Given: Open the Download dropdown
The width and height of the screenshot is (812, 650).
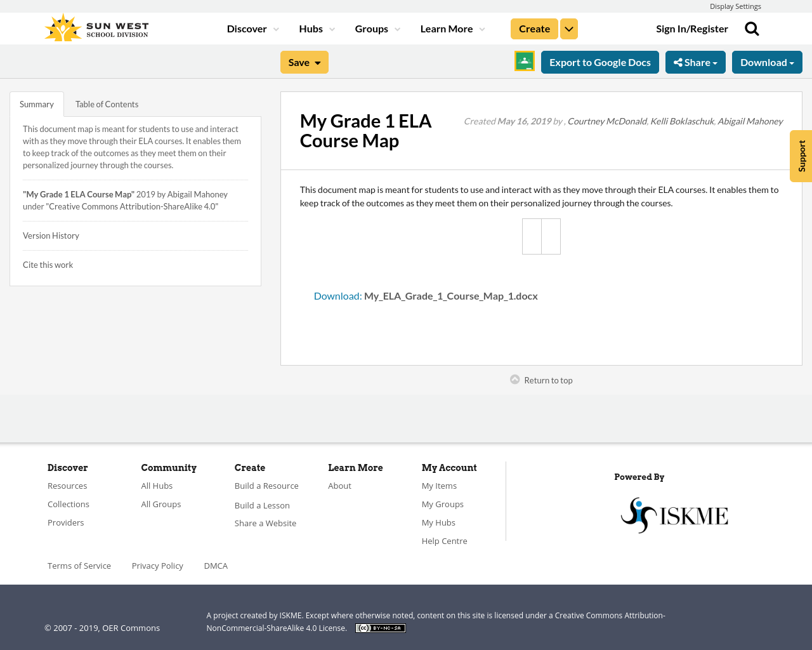Looking at the screenshot, I should point(767,62).
